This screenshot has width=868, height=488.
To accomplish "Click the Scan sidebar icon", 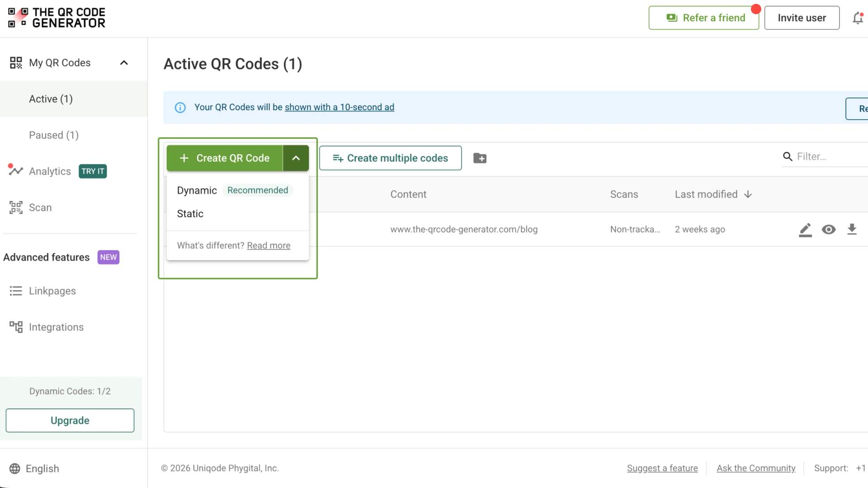I will pyautogui.click(x=16, y=207).
